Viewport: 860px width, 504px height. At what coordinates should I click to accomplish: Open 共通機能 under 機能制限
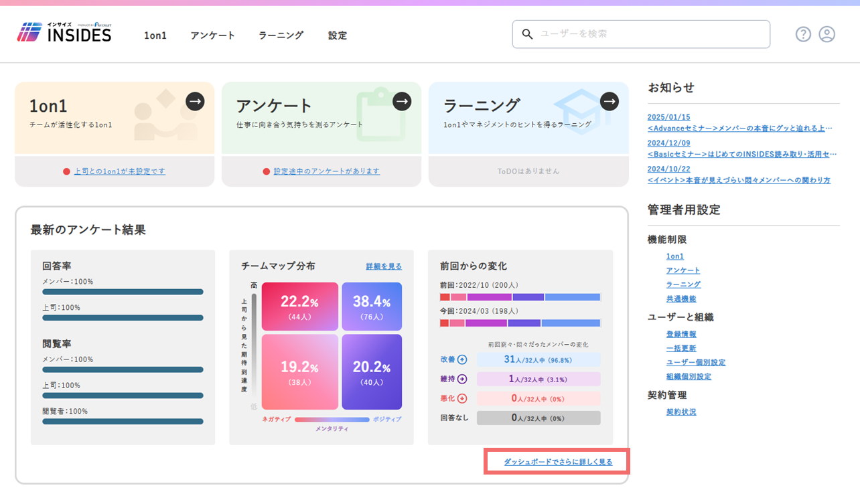[681, 299]
